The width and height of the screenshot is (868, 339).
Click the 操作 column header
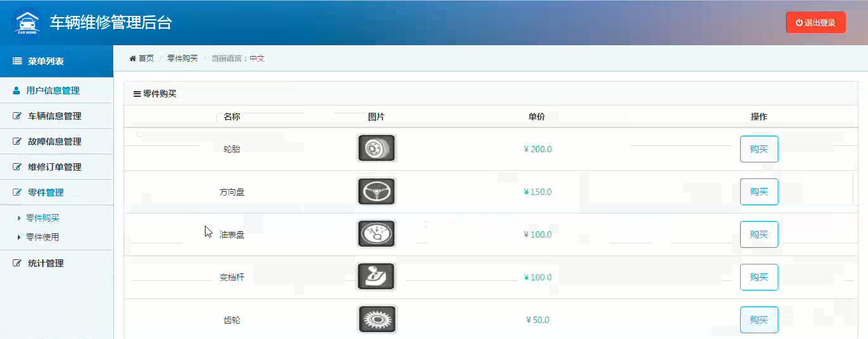759,117
